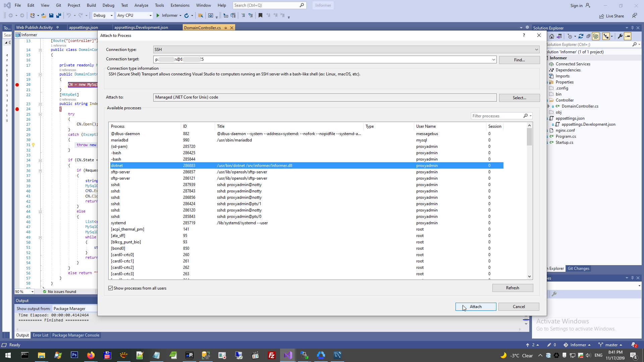644x362 pixels.
Task: Open the Extensions menu
Action: pyautogui.click(x=180, y=5)
